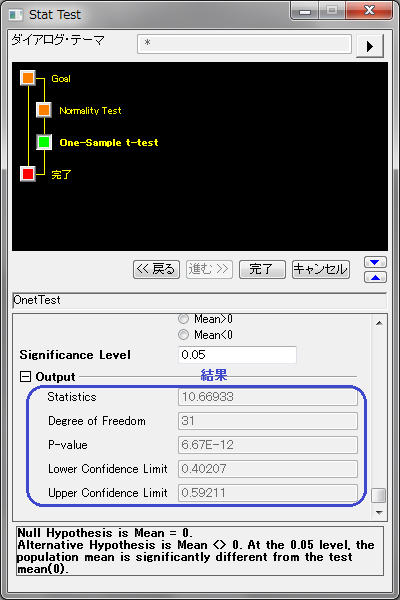Click the OnetTest name field

(x=199, y=300)
